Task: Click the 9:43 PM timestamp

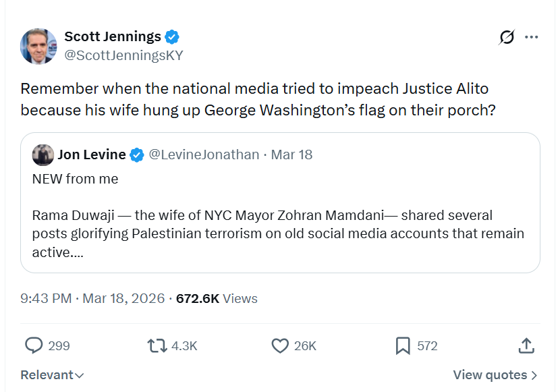Action: pos(46,298)
